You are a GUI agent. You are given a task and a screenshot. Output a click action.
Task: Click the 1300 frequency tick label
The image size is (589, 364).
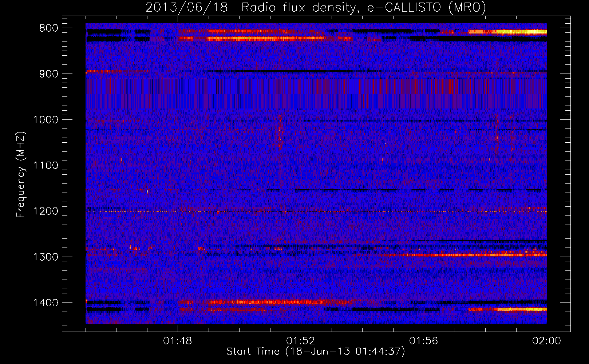46,257
